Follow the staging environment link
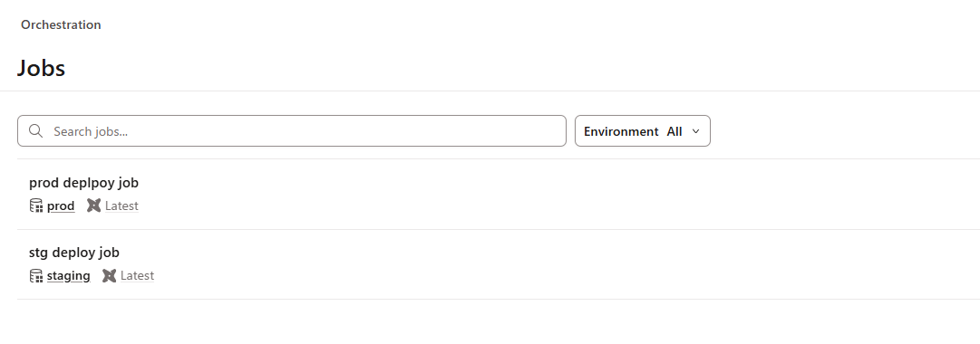This screenshot has height=344, width=980. [x=69, y=276]
